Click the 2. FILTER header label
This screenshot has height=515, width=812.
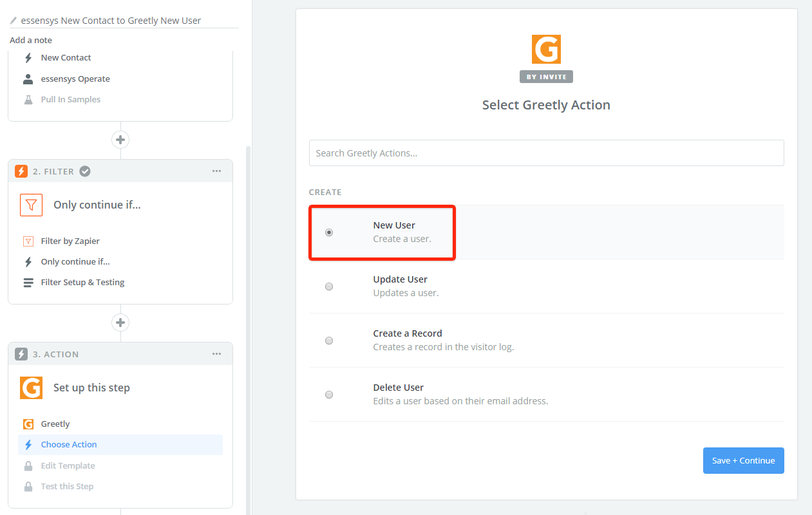tap(53, 172)
